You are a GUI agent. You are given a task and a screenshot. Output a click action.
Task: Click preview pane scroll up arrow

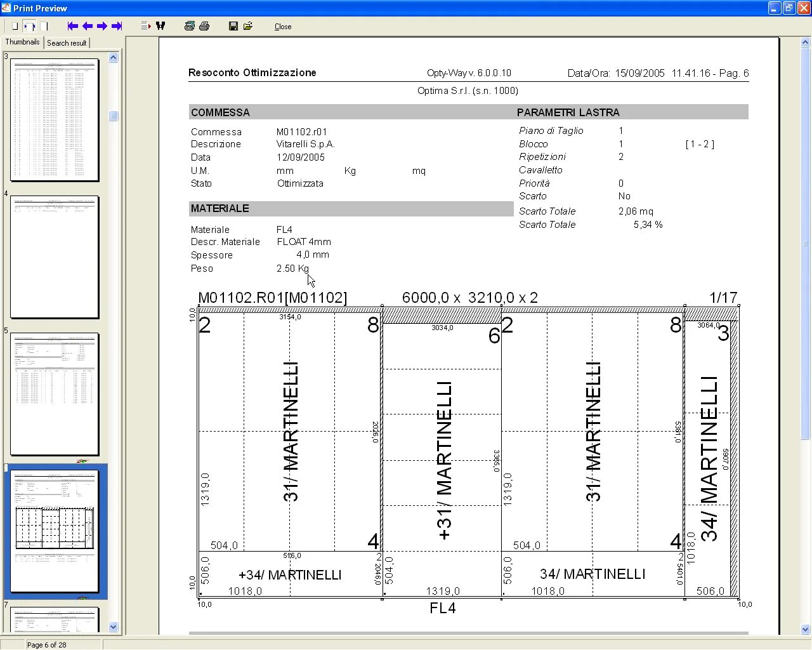coord(806,43)
